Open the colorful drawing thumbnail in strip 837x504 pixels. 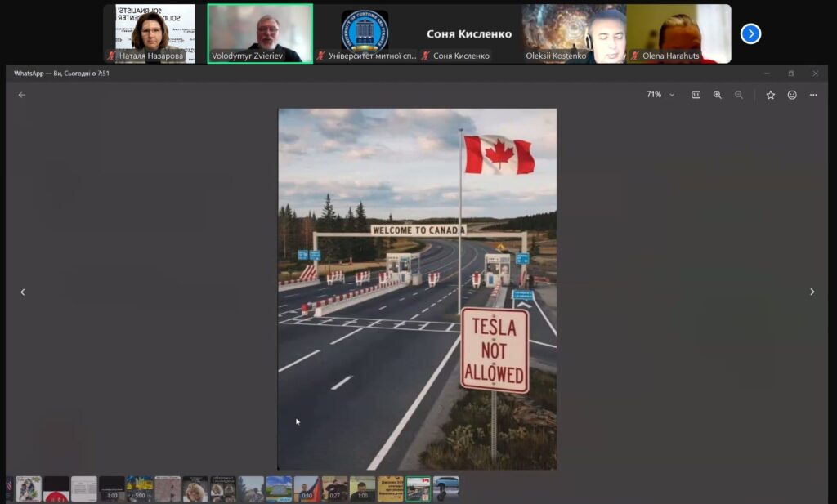29,489
